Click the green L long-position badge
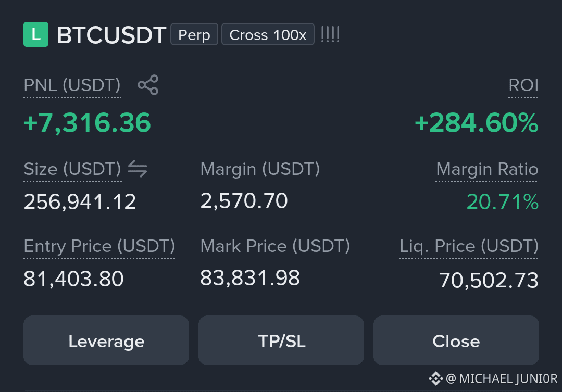Image resolution: width=562 pixels, height=392 pixels. [x=36, y=34]
